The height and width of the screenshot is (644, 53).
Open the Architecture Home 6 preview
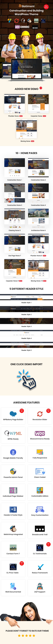[x=38, y=218]
